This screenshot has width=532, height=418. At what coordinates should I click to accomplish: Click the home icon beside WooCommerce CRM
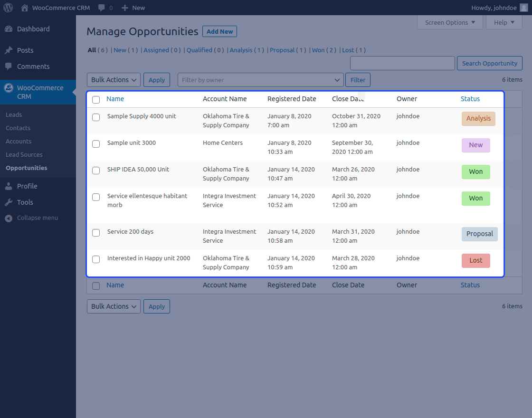pos(24,8)
